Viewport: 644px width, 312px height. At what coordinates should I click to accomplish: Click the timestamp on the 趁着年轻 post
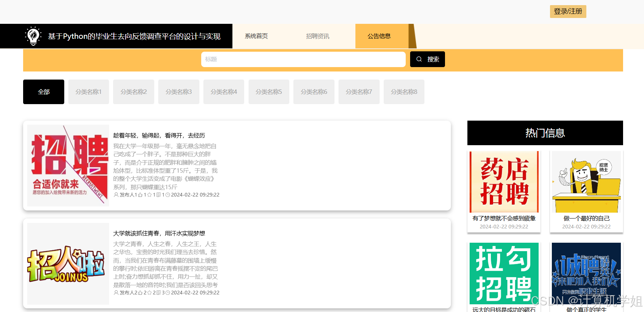coord(195,195)
